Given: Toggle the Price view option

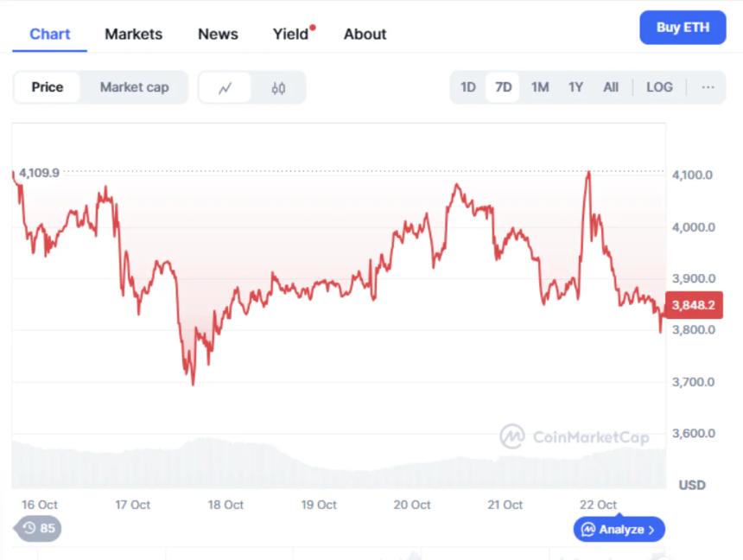Looking at the screenshot, I should click(x=48, y=87).
